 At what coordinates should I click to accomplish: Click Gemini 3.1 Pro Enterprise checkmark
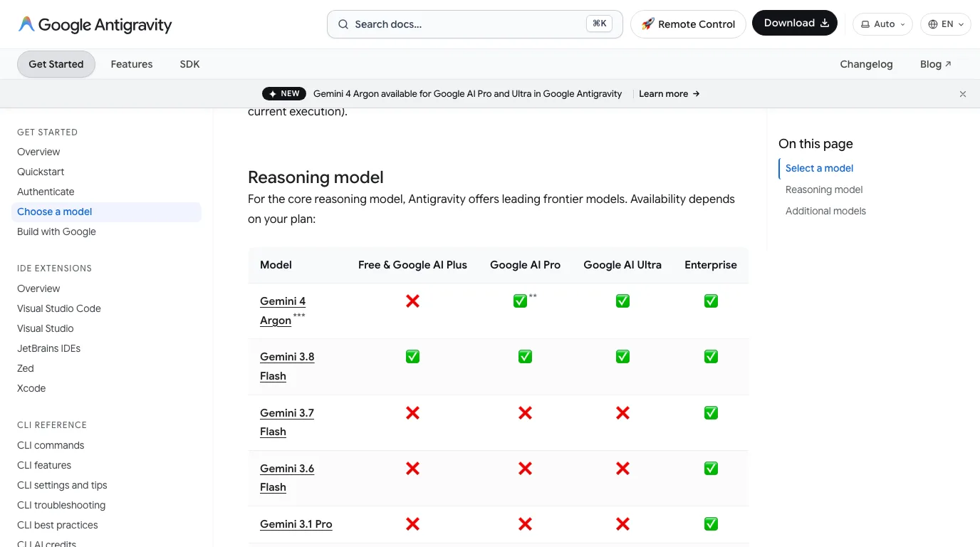point(711,524)
